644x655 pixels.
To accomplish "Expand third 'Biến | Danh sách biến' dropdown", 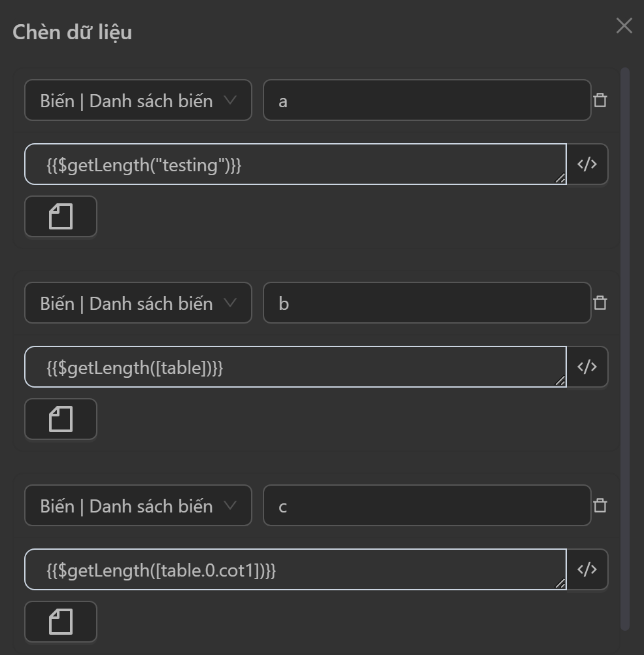I will pos(138,506).
